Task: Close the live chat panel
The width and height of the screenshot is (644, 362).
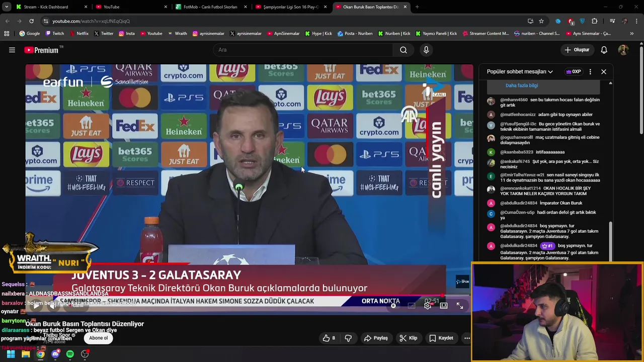Action: [604, 72]
